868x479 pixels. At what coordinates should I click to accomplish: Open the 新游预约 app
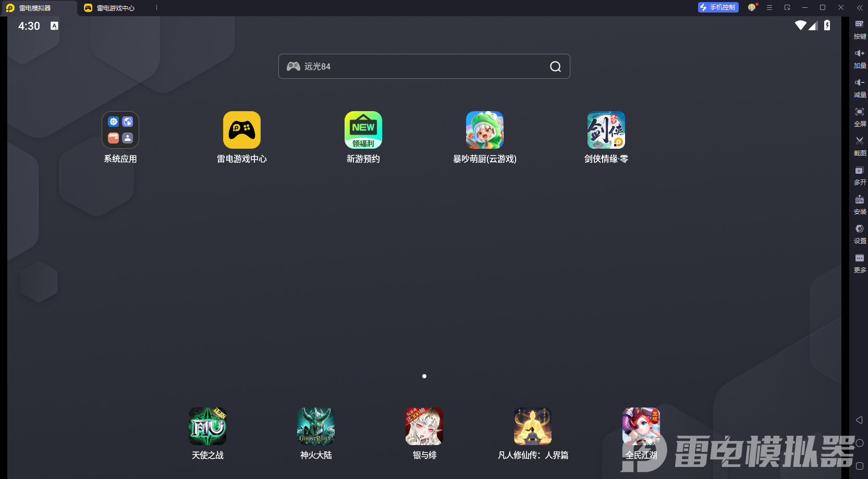[363, 130]
